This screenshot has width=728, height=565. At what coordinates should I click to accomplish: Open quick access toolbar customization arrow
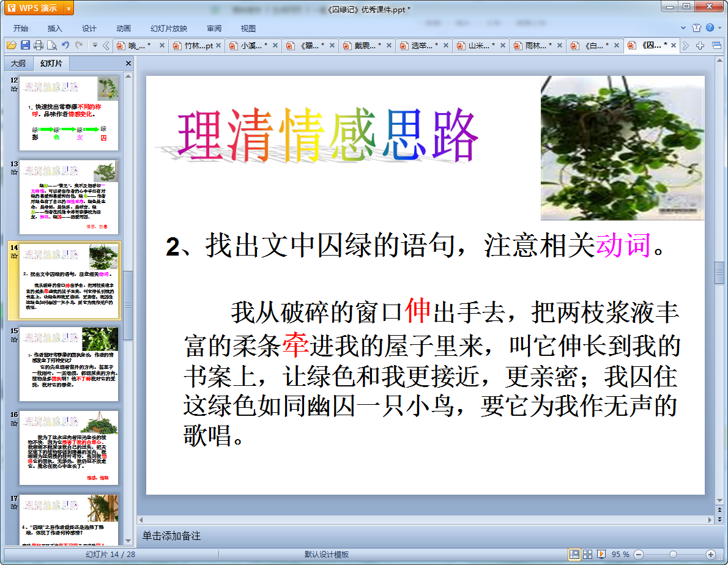point(95,45)
